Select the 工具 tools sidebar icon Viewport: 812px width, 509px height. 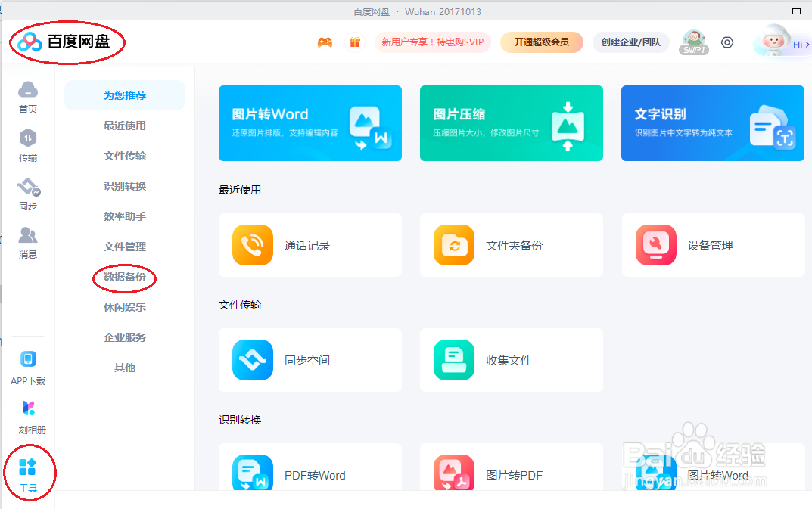(27, 467)
